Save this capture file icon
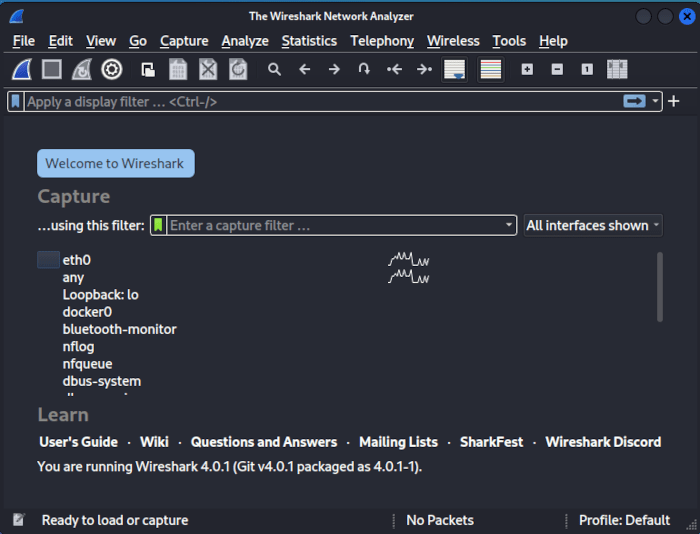The height and width of the screenshot is (534, 700). [x=178, y=70]
